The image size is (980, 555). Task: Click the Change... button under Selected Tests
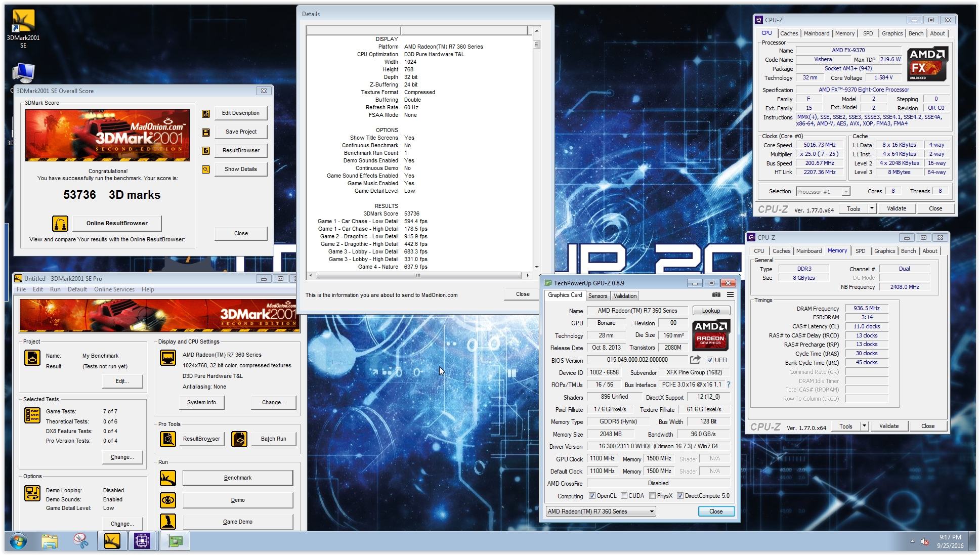pos(122,457)
